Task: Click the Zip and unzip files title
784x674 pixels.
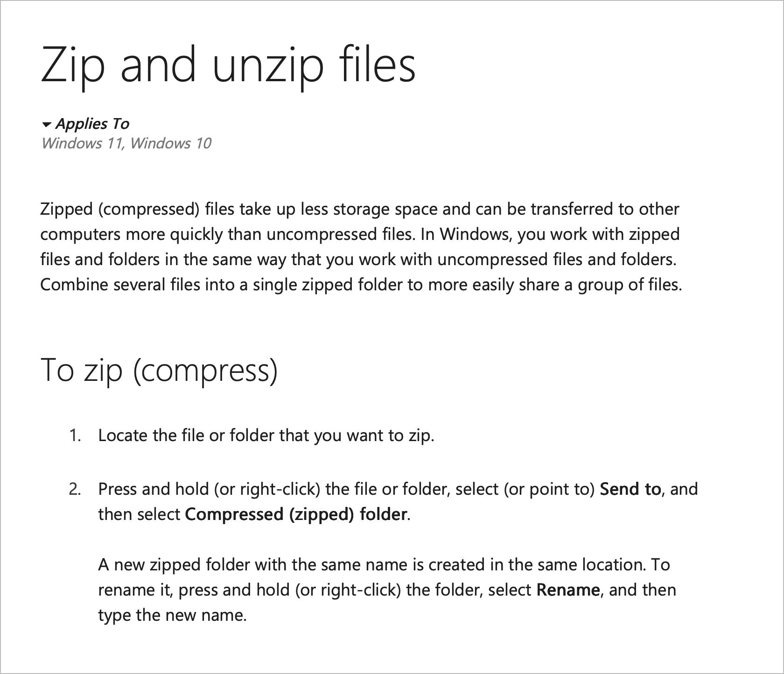Action: (x=228, y=66)
